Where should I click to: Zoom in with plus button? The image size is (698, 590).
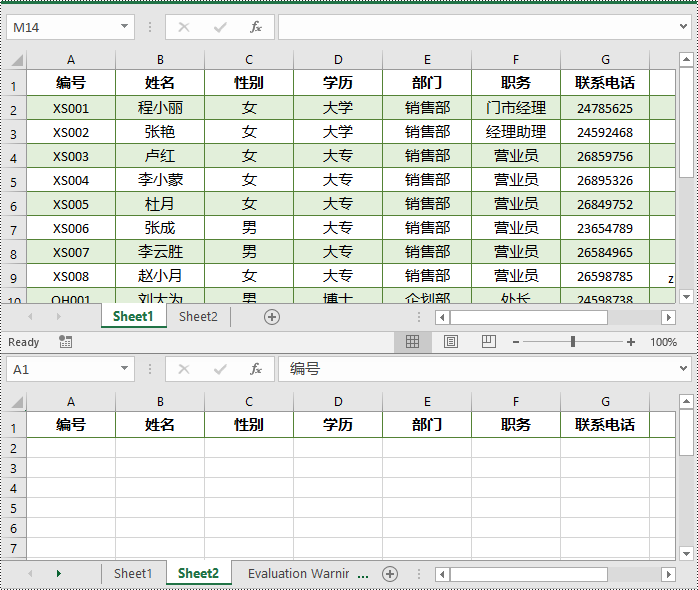pyautogui.click(x=631, y=342)
